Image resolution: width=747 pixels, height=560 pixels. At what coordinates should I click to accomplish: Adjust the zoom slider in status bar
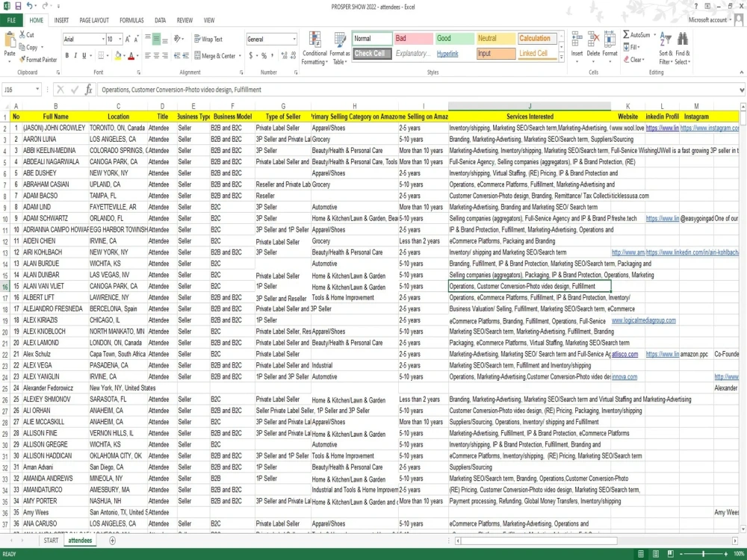pyautogui.click(x=703, y=554)
